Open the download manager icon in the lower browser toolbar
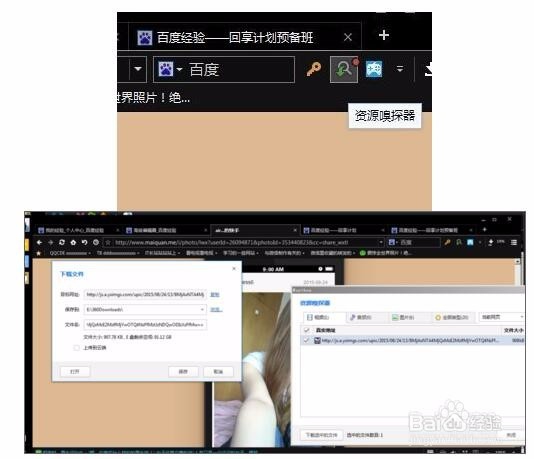Viewport: 534px width, 459px height. [491, 242]
